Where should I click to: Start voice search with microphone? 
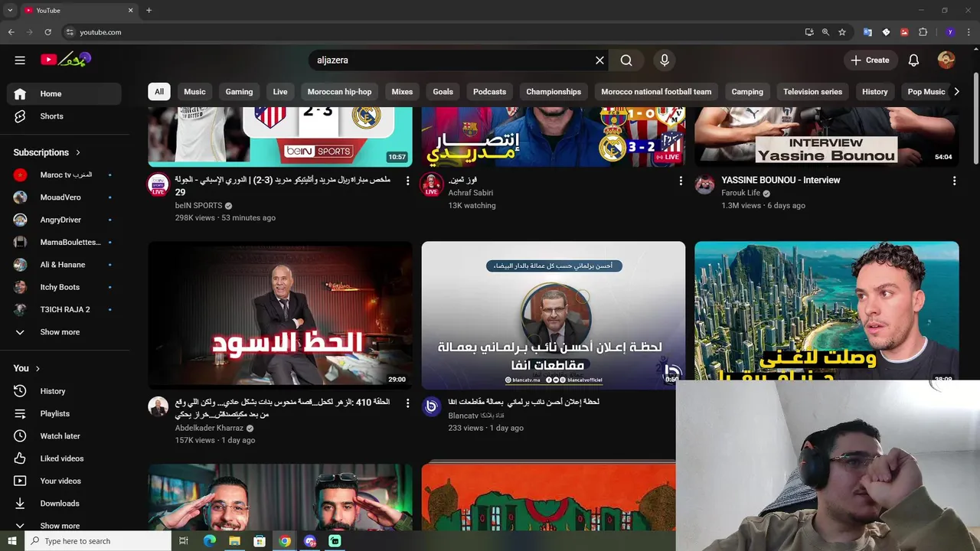pyautogui.click(x=664, y=60)
